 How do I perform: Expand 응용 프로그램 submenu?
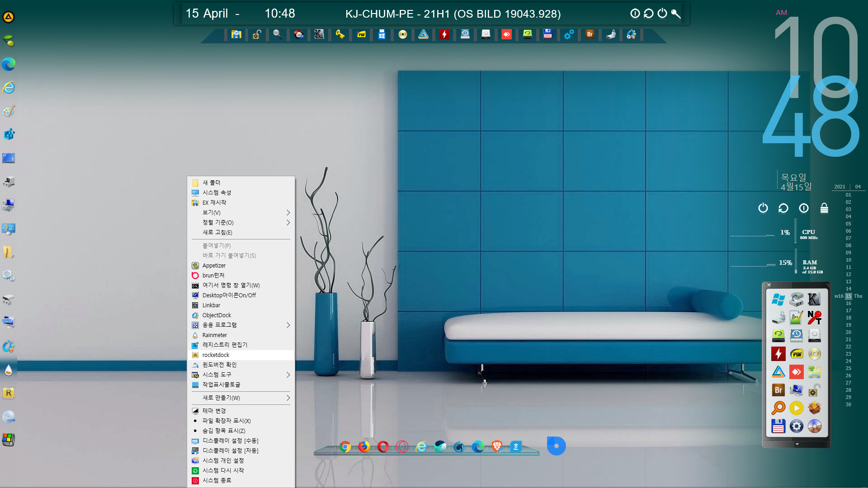(241, 325)
